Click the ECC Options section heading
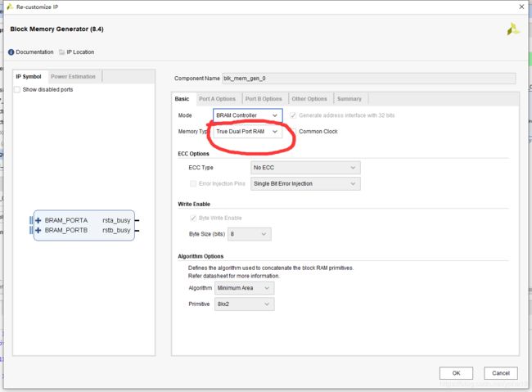The image size is (532, 392). pos(193,154)
